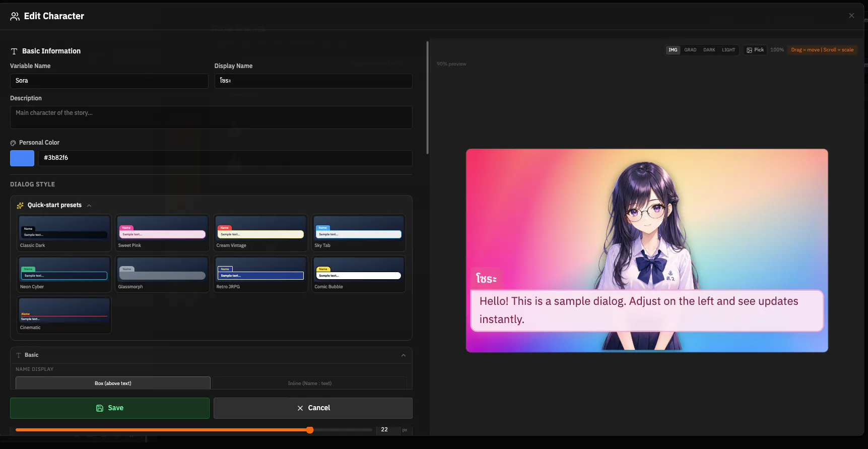Switch preview background to GRAD

690,50
